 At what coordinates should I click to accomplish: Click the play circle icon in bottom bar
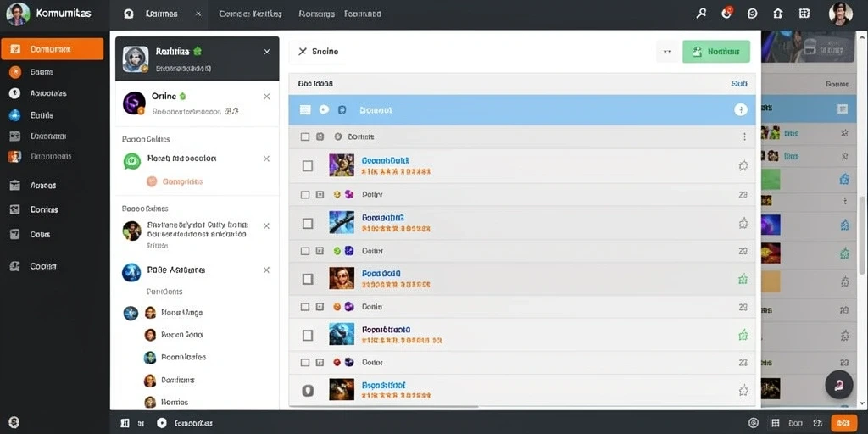click(162, 423)
